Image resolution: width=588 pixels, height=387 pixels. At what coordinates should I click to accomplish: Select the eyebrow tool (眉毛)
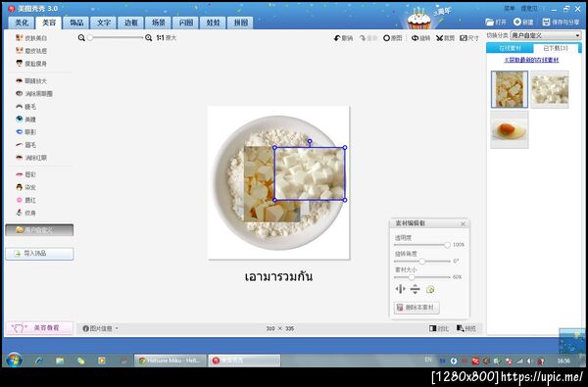click(x=26, y=145)
